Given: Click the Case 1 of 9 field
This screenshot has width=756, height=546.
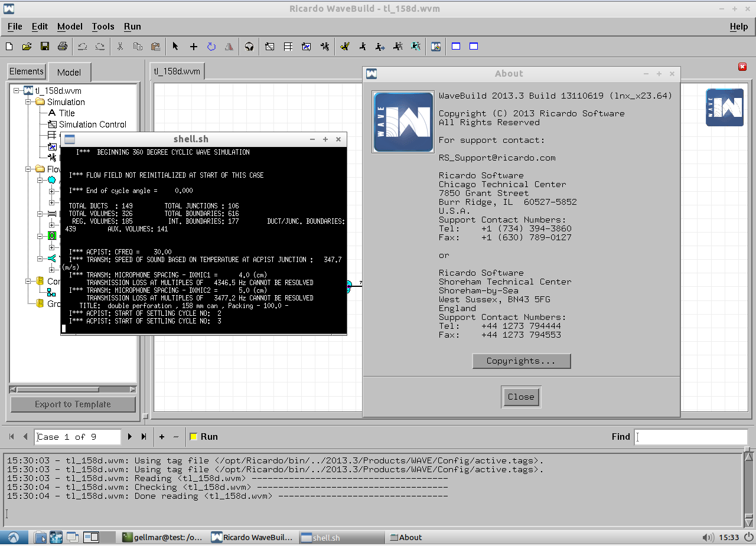Looking at the screenshot, I should pyautogui.click(x=77, y=437).
